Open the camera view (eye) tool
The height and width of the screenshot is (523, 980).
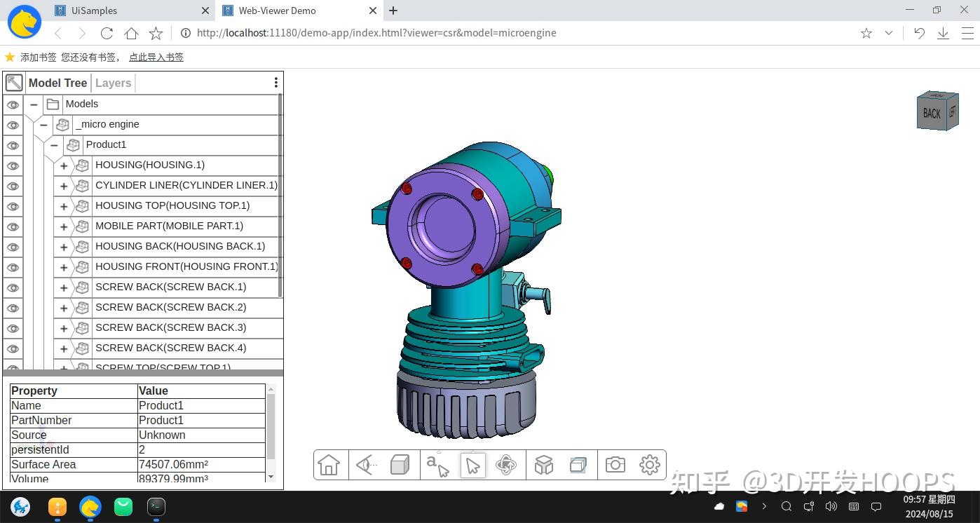coord(366,465)
